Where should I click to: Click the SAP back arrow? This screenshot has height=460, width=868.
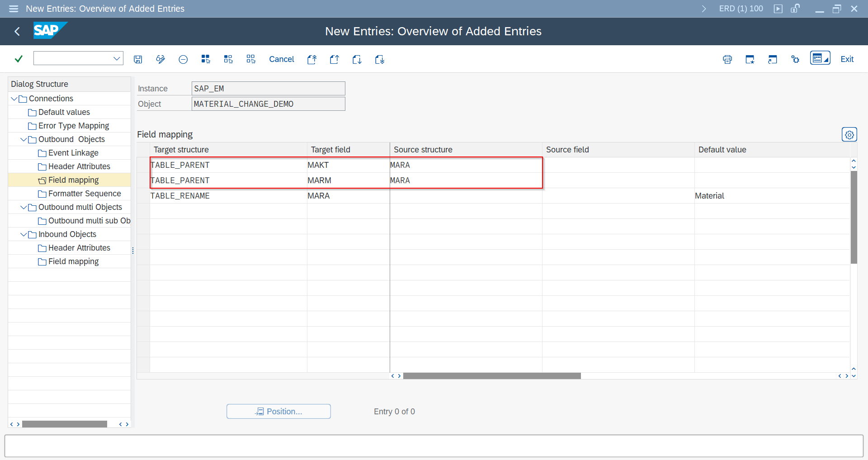[17, 31]
